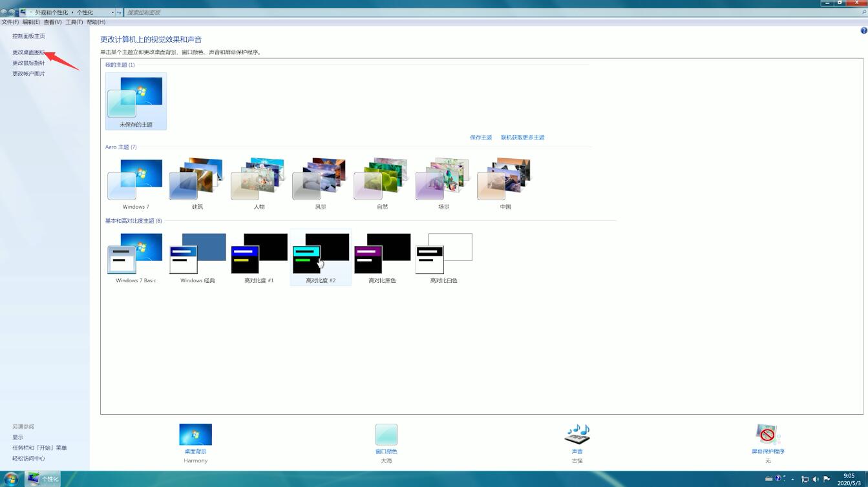Apply the 建筑 Aero theme
Image resolution: width=868 pixels, height=487 pixels.
pos(197,183)
